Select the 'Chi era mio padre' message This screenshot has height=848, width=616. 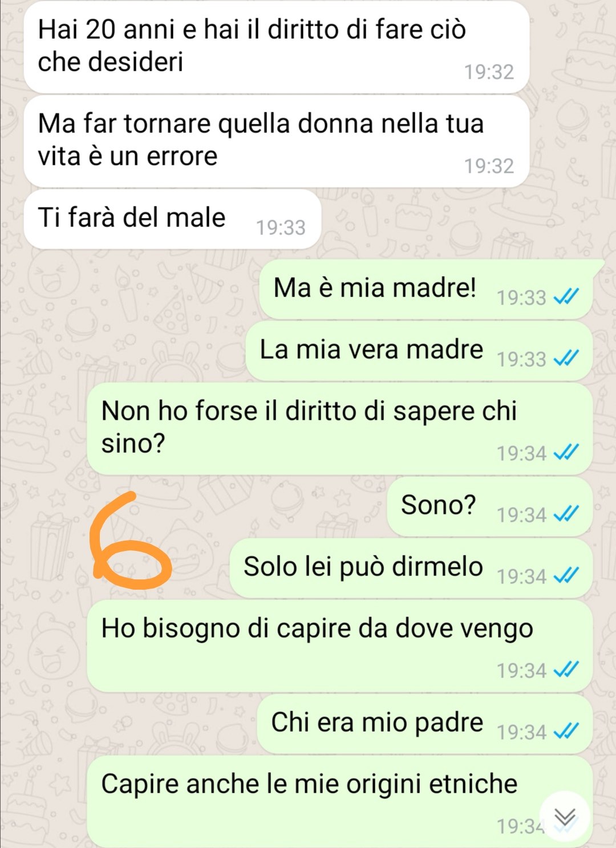click(x=424, y=724)
